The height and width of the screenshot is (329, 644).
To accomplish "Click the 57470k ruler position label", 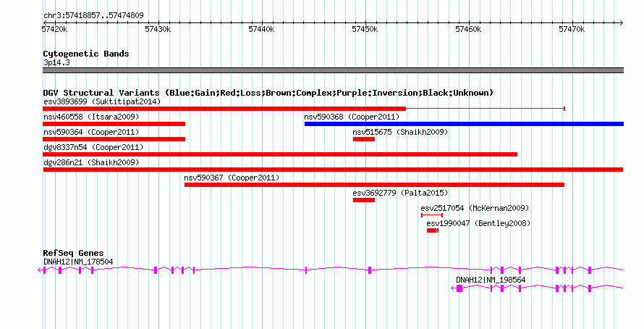I will pos(572,29).
